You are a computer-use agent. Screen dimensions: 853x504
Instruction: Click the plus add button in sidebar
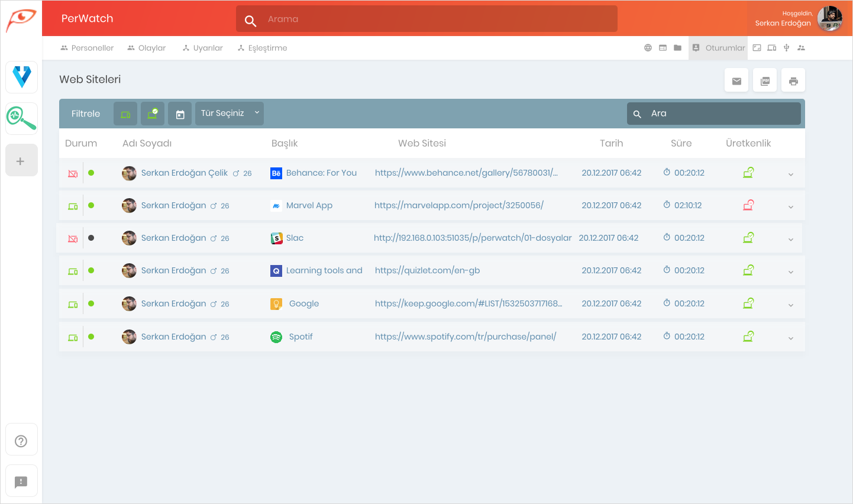[x=22, y=160]
